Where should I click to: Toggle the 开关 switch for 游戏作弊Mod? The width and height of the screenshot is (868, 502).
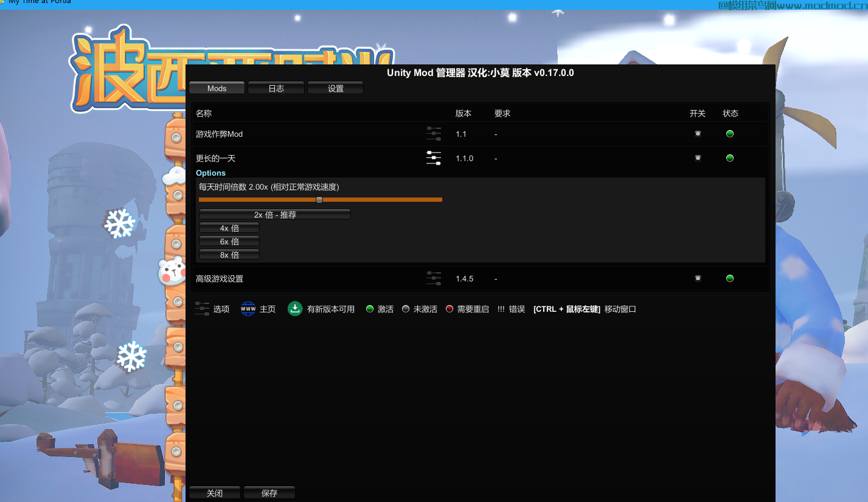point(698,134)
